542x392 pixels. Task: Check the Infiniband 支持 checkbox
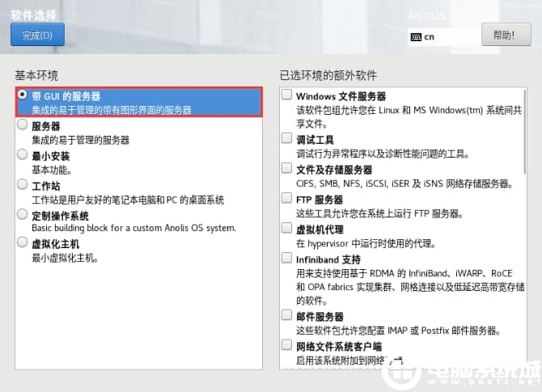286,258
